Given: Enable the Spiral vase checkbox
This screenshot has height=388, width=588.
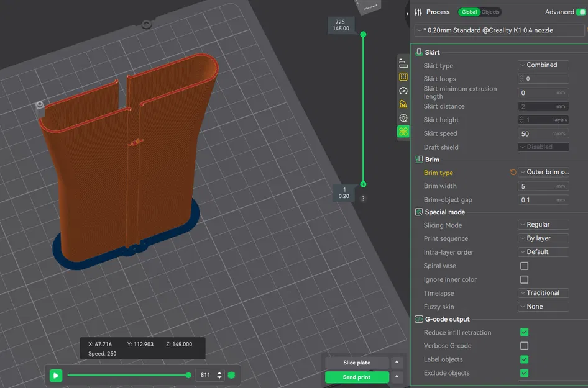Looking at the screenshot, I should [x=524, y=266].
